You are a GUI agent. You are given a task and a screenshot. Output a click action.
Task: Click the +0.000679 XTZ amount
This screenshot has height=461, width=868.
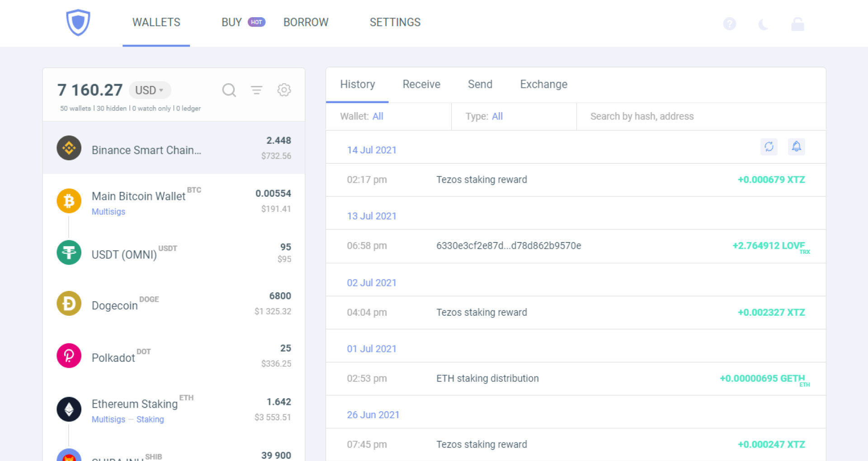tap(771, 180)
